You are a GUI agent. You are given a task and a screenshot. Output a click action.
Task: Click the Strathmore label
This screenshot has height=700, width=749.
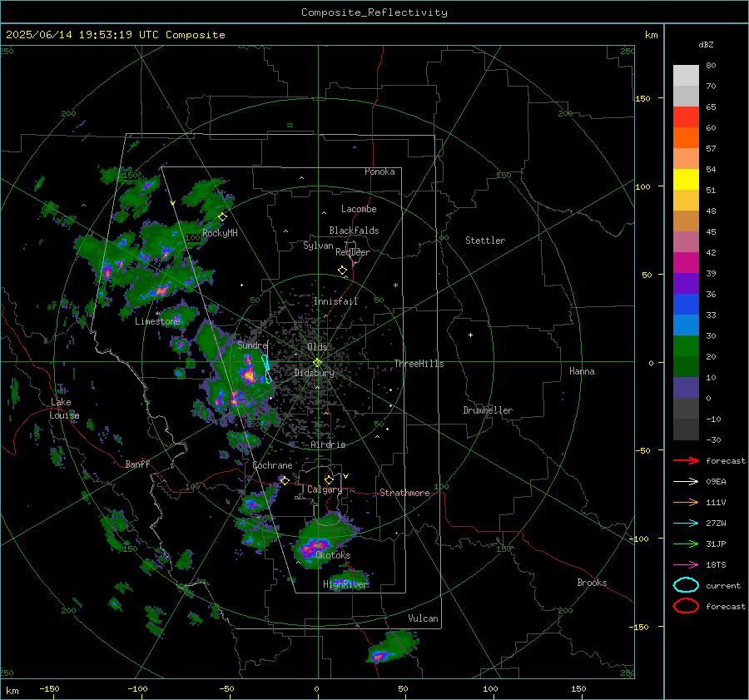click(404, 493)
